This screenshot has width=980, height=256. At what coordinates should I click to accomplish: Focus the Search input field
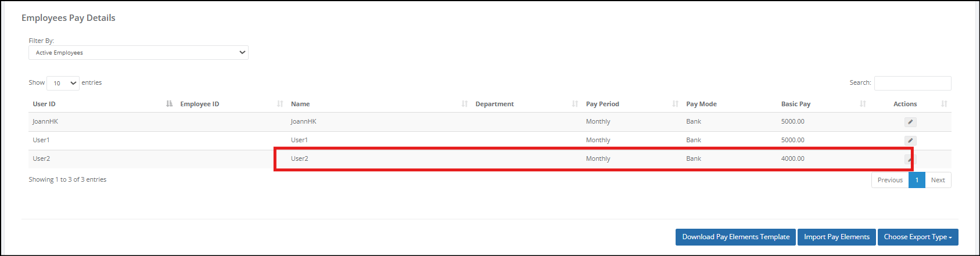(913, 83)
